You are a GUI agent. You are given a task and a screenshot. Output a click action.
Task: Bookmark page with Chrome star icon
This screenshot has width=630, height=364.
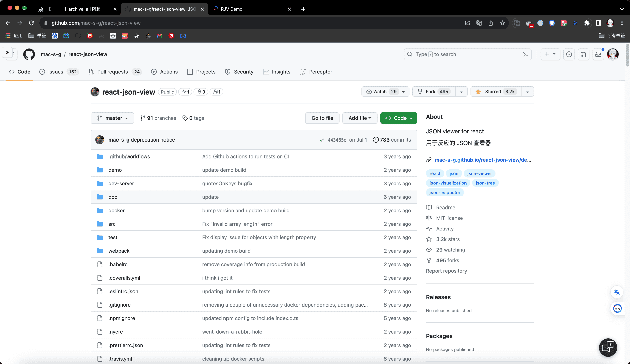click(x=502, y=23)
